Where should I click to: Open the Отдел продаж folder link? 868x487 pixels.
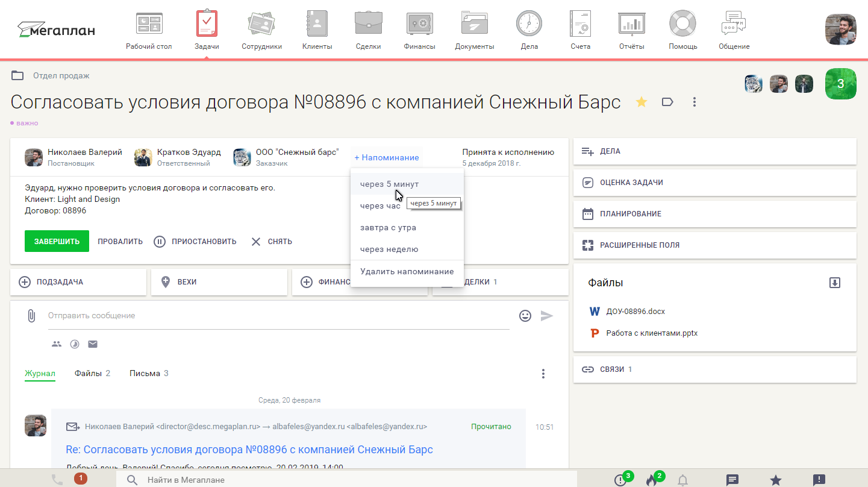click(x=61, y=75)
